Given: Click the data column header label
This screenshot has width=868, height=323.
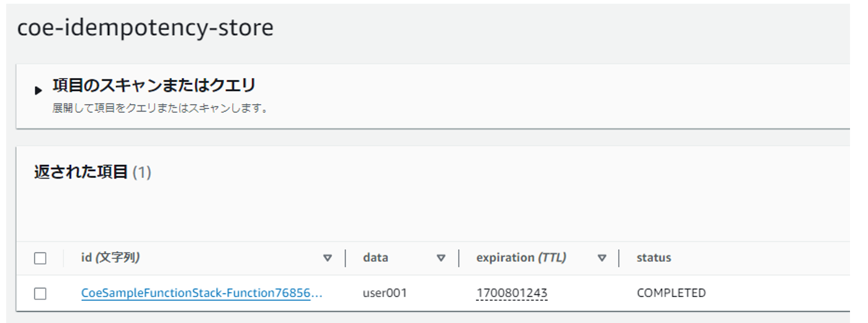Looking at the screenshot, I should click(375, 258).
